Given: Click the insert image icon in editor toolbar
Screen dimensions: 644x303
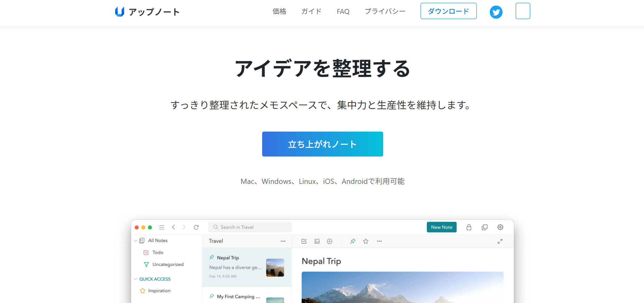Looking at the screenshot, I should [x=317, y=241].
